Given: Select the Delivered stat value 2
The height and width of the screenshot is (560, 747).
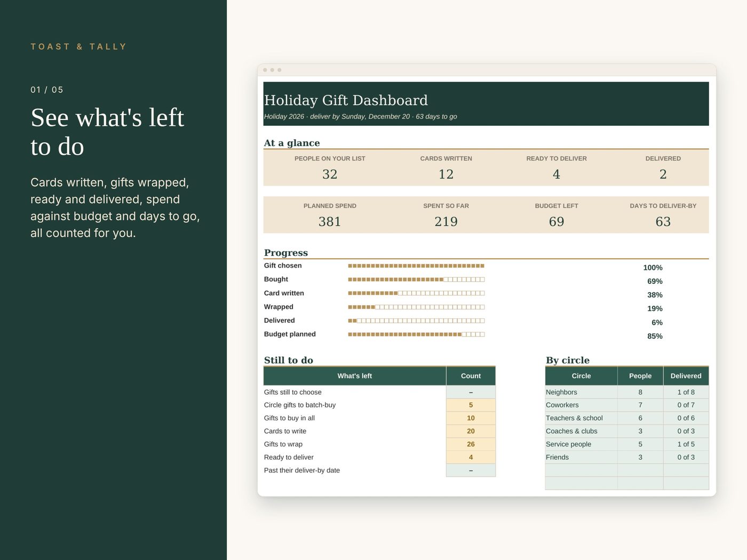Looking at the screenshot, I should (x=663, y=174).
